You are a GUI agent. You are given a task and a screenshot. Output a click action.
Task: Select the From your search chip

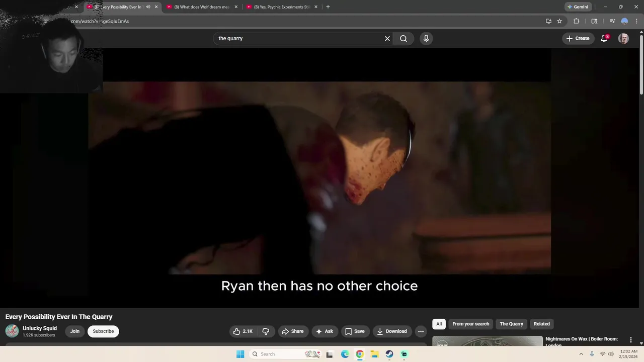[470, 324]
